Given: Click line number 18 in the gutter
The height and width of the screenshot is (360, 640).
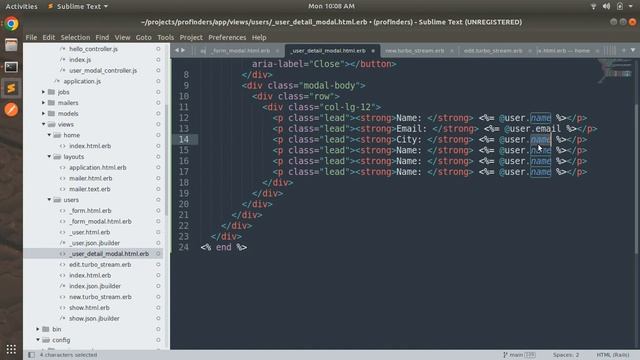Looking at the screenshot, I should coord(184,182).
